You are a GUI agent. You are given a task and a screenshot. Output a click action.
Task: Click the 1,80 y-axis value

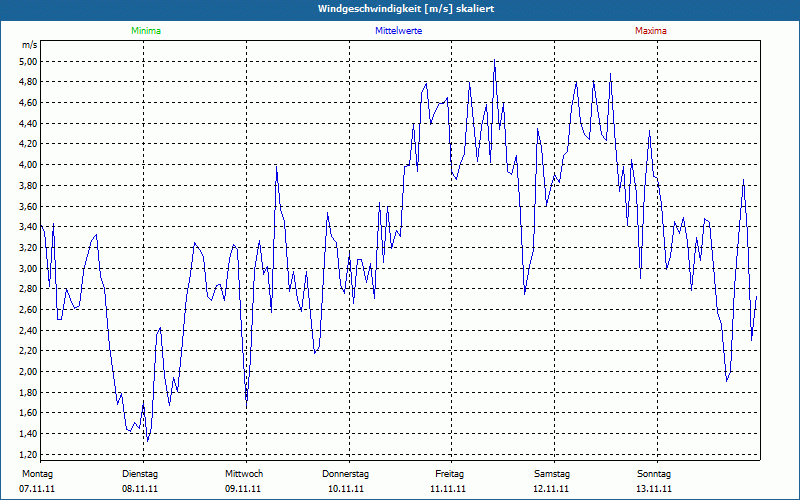click(30, 392)
